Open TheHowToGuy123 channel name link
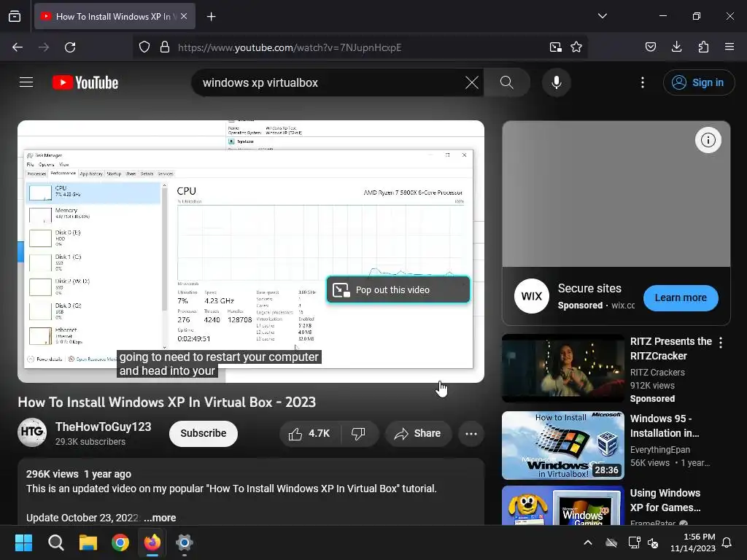 [x=104, y=427]
